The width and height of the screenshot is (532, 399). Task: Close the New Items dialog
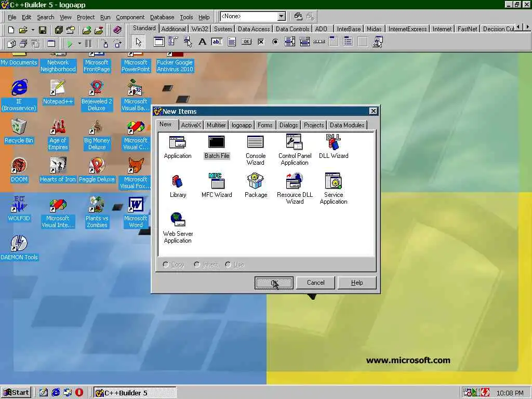[373, 111]
